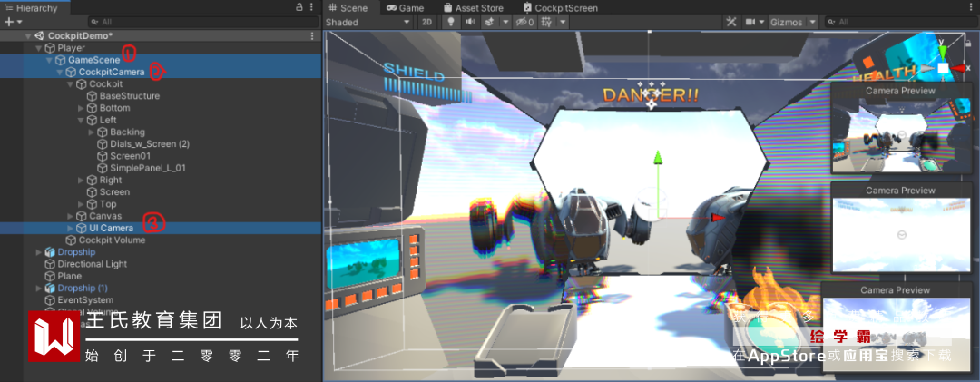The height and width of the screenshot is (382, 980).
Task: Open Component Editor Tools wrench icon
Action: (x=730, y=22)
